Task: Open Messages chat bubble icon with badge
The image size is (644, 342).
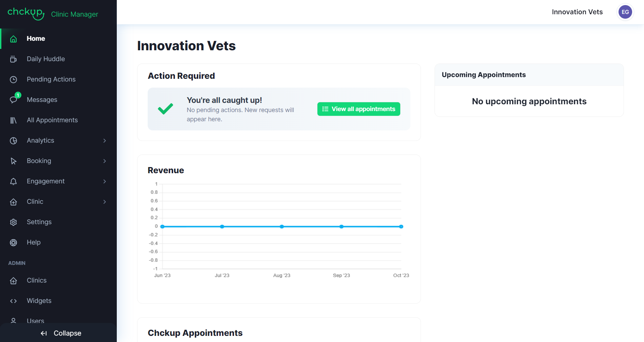Action: [14, 100]
